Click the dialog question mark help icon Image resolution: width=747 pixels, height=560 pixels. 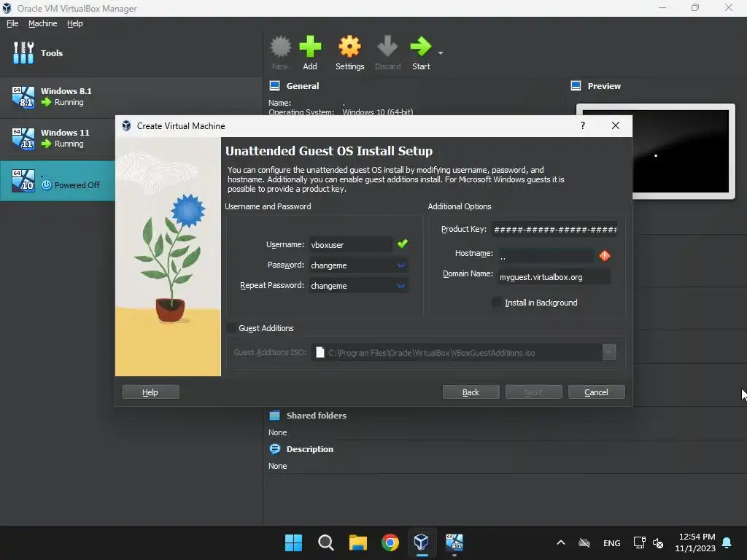[583, 125]
